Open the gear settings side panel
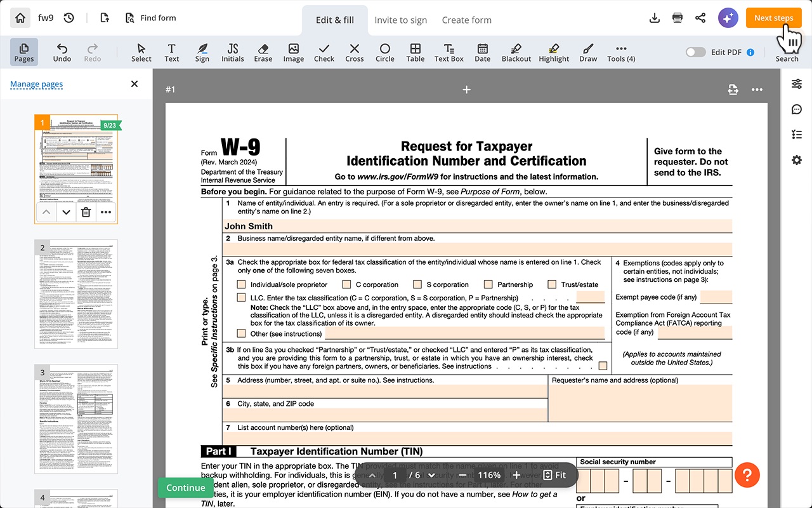Image resolution: width=812 pixels, height=508 pixels. click(x=797, y=160)
